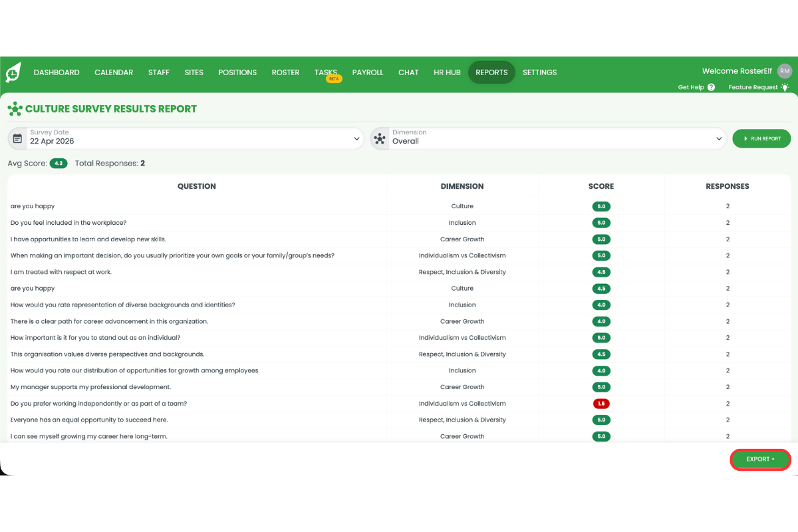Open the Payroll section
798x532 pixels.
coord(368,72)
